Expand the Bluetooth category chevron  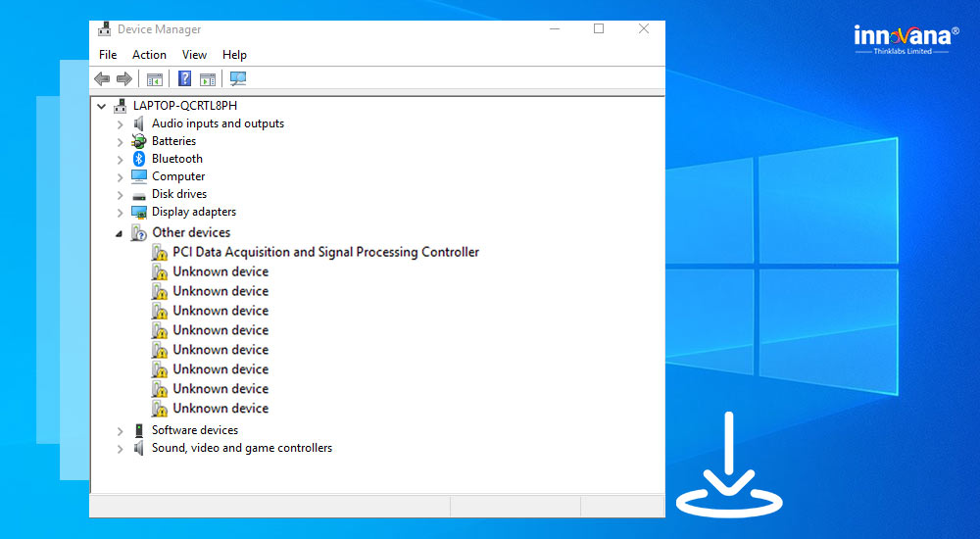(x=120, y=160)
